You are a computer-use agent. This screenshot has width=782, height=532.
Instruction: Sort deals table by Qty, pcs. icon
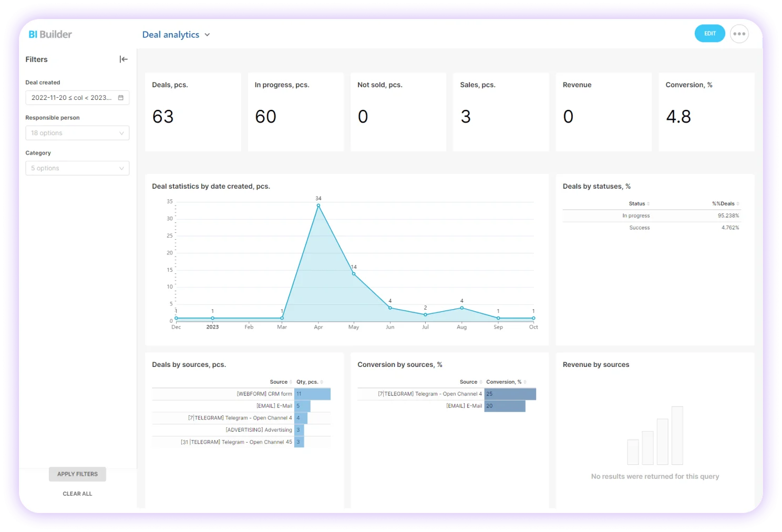pyautogui.click(x=322, y=382)
